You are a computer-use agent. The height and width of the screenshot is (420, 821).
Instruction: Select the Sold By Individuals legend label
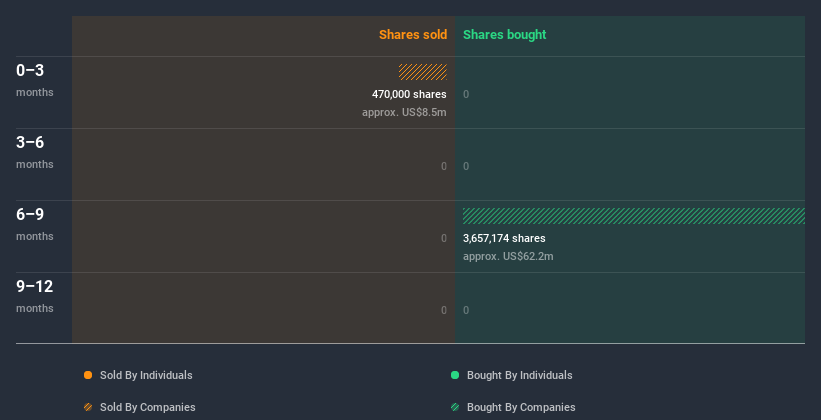146,375
